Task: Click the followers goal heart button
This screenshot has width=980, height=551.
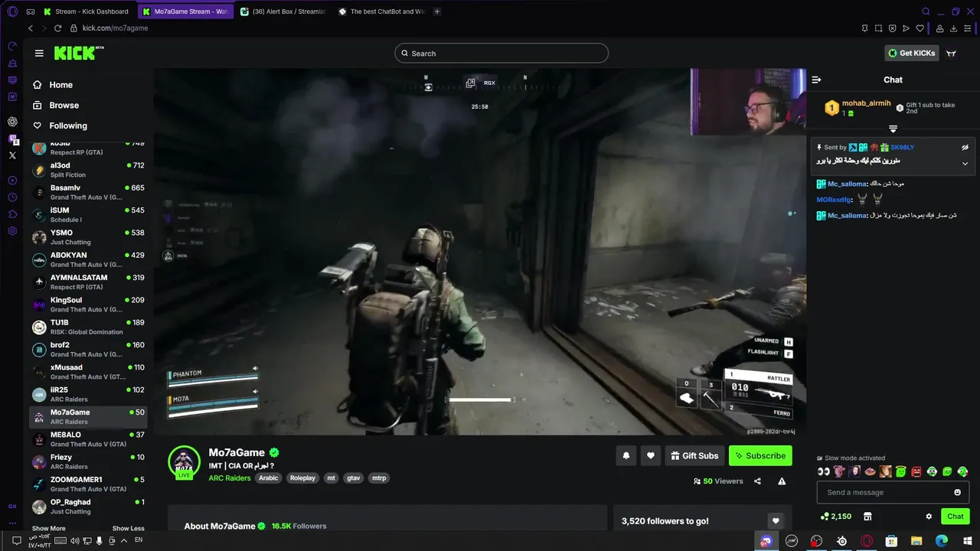Action: click(x=776, y=521)
